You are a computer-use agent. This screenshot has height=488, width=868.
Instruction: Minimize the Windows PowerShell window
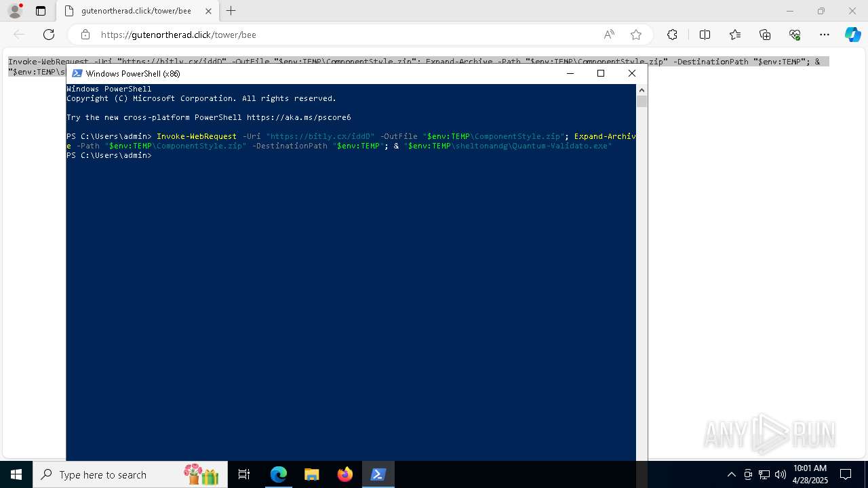[570, 73]
